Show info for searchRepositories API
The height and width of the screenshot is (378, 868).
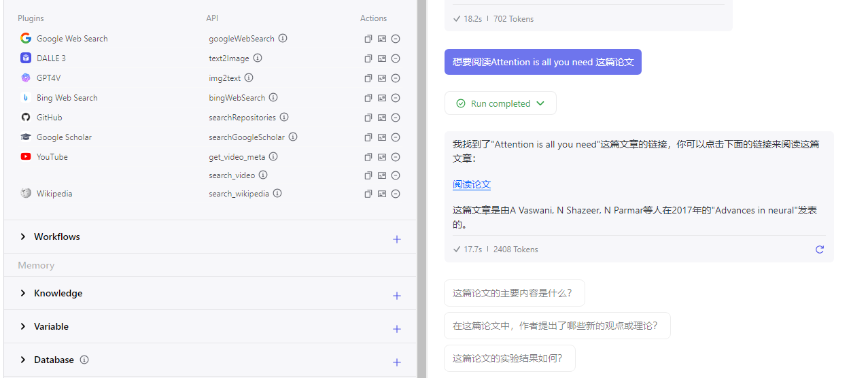[x=284, y=117]
